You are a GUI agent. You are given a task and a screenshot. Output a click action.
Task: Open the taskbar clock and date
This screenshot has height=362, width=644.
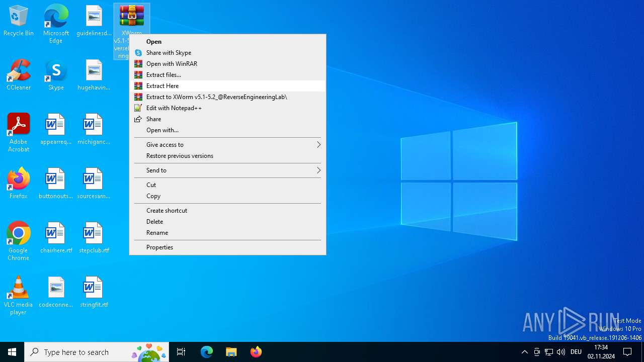click(601, 352)
